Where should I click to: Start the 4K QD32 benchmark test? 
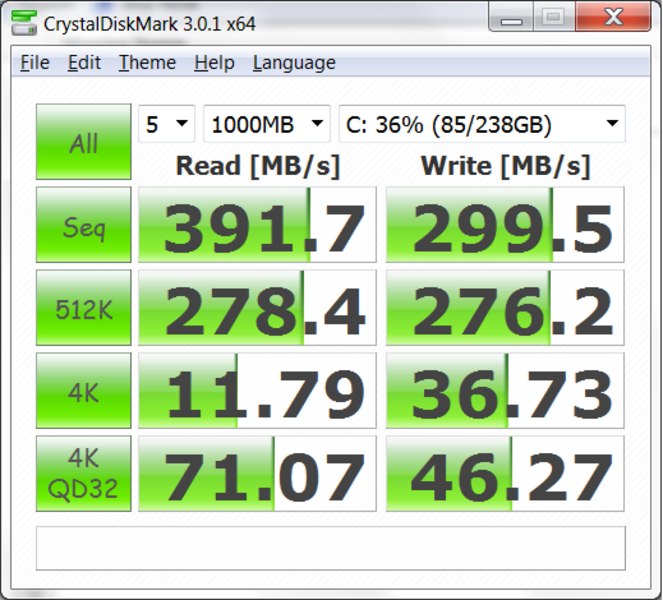click(x=84, y=474)
